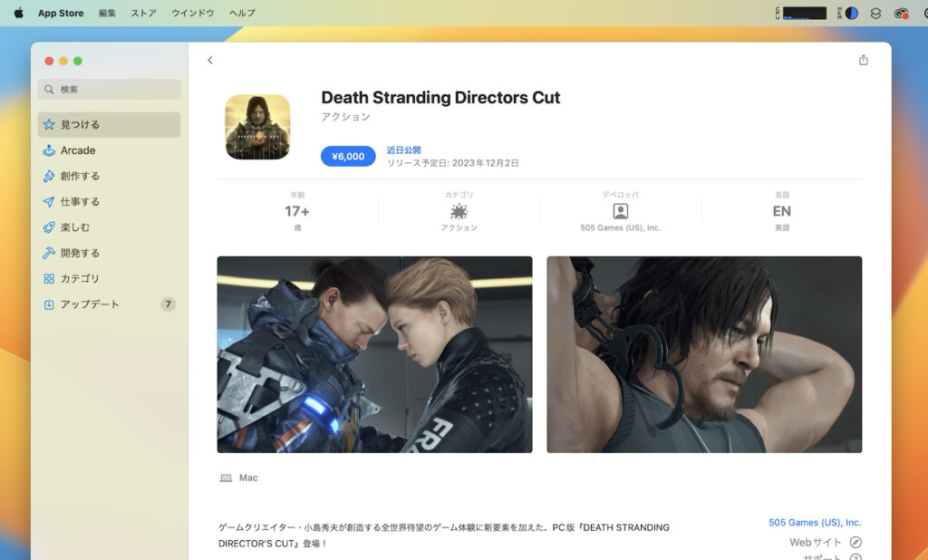Navigate back using the chevron button
Screen dimensions: 928x560
pos(209,59)
